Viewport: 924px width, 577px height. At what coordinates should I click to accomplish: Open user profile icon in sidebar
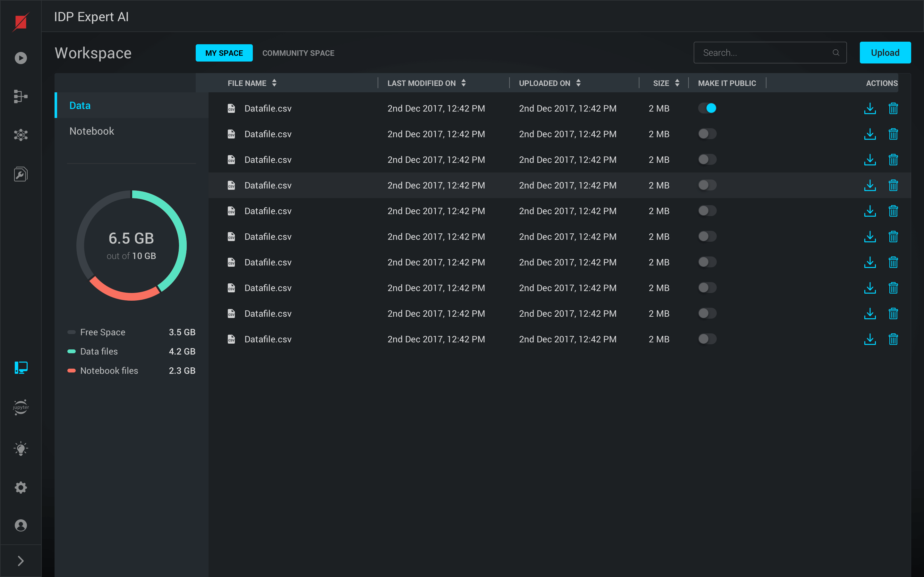click(x=21, y=525)
